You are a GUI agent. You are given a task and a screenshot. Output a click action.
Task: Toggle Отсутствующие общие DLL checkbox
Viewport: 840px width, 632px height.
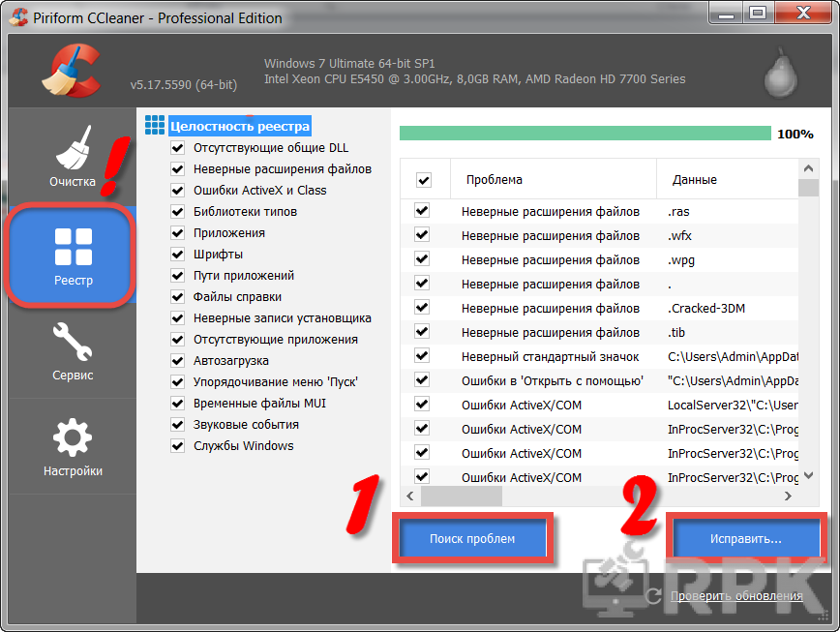pyautogui.click(x=177, y=148)
